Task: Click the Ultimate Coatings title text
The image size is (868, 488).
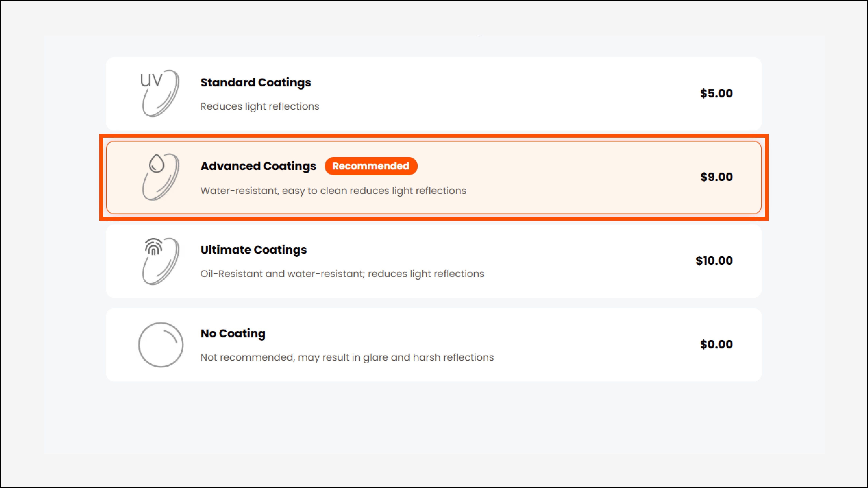Action: tap(253, 250)
